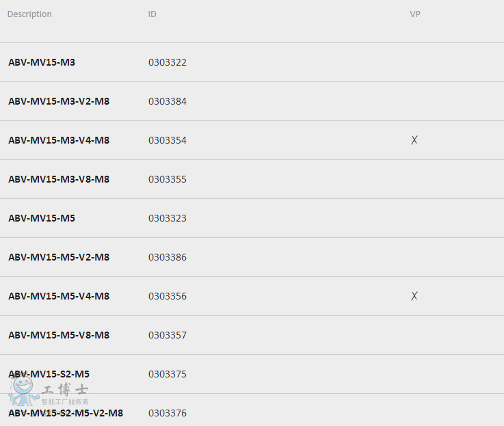This screenshot has height=426, width=504.
Task: Click the ABV-MV15-S2-M5 description
Action: point(49,374)
